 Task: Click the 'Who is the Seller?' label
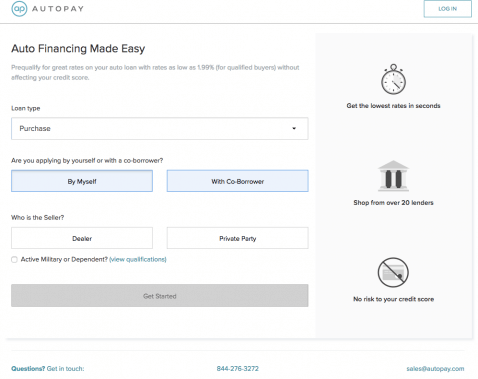(38, 218)
